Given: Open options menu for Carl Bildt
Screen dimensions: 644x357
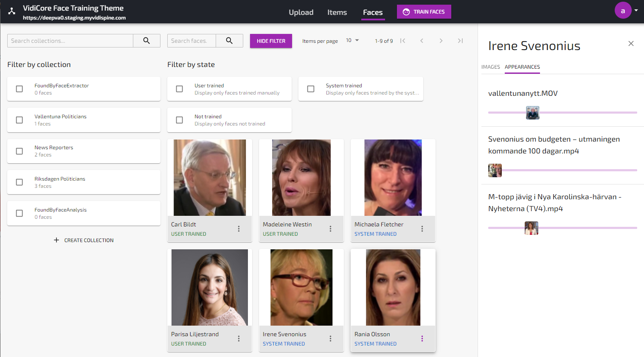Looking at the screenshot, I should (239, 229).
